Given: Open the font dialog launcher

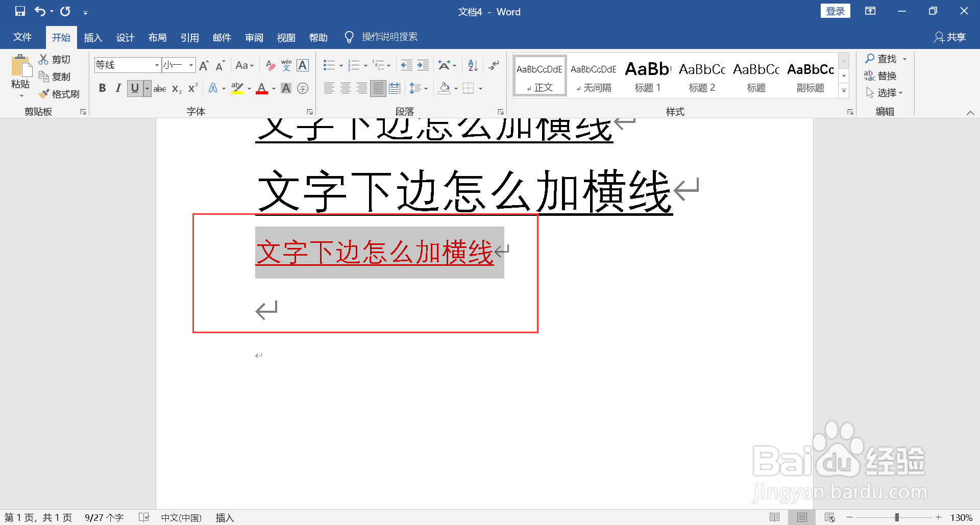Looking at the screenshot, I should point(310,112).
